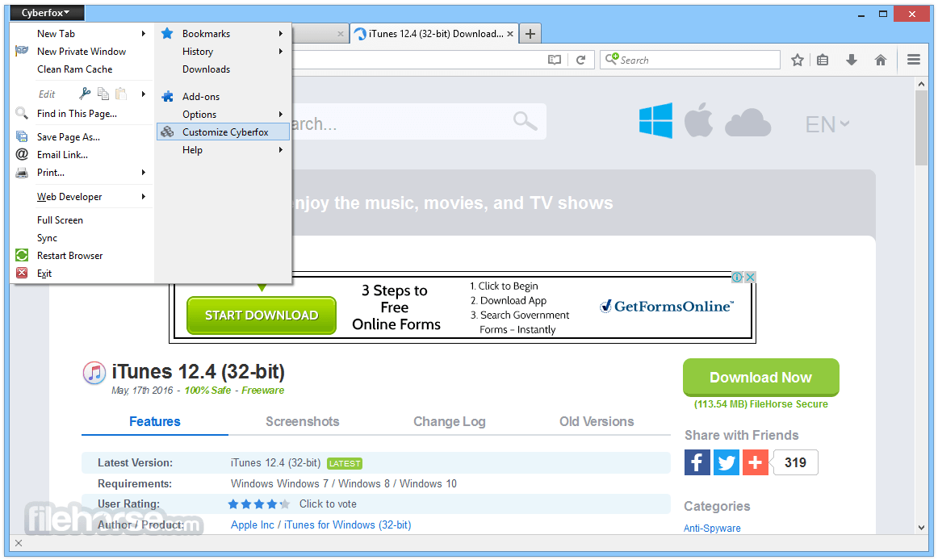Click the site search magnifier icon
The width and height of the screenshot is (938, 560).
(525, 121)
